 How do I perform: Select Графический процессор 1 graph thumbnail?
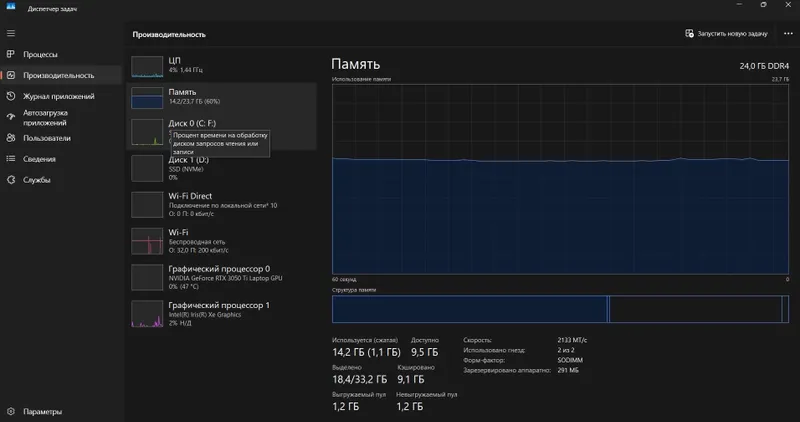[x=147, y=313]
